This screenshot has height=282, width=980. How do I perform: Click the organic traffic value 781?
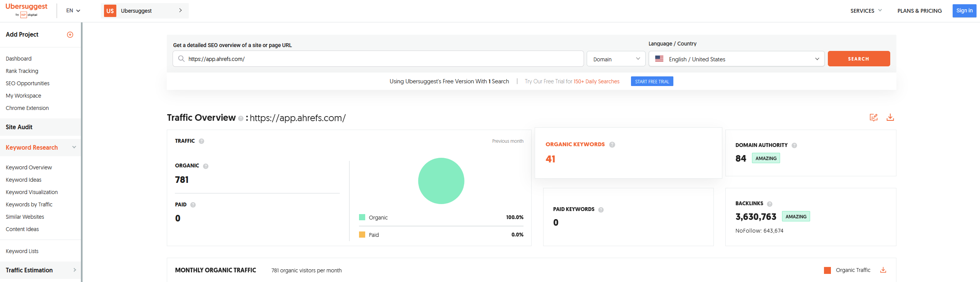tap(182, 180)
